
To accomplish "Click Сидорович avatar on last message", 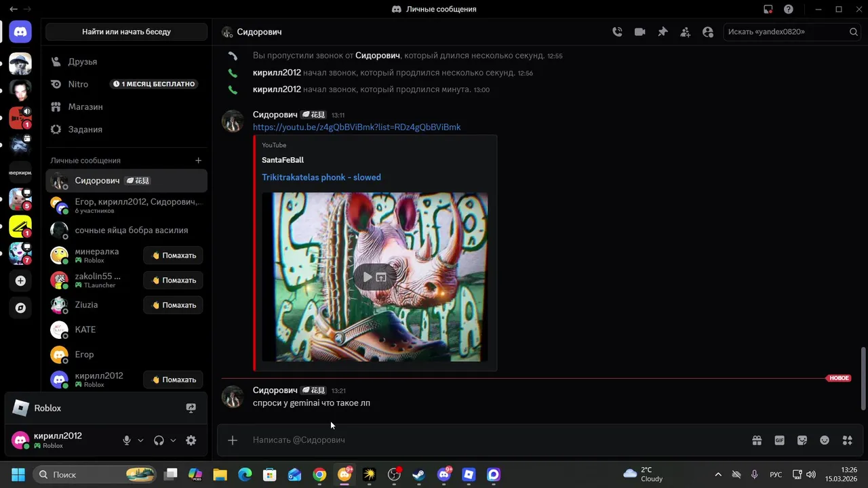I will [233, 396].
